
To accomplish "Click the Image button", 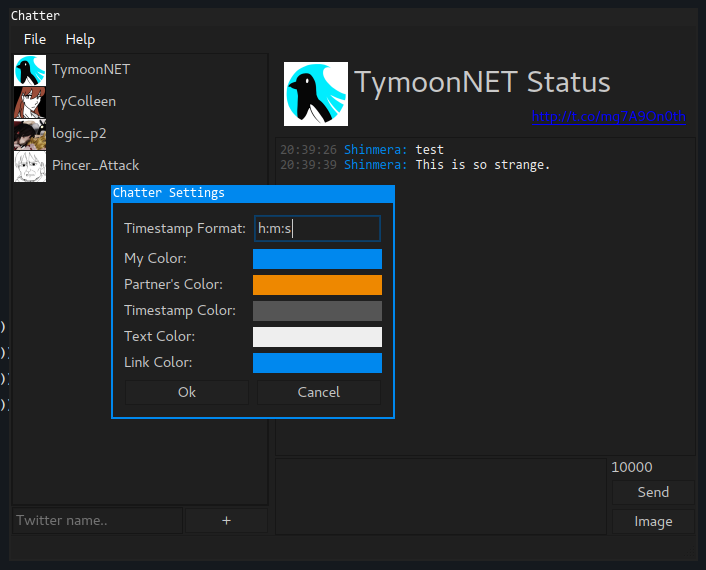I will 653,521.
